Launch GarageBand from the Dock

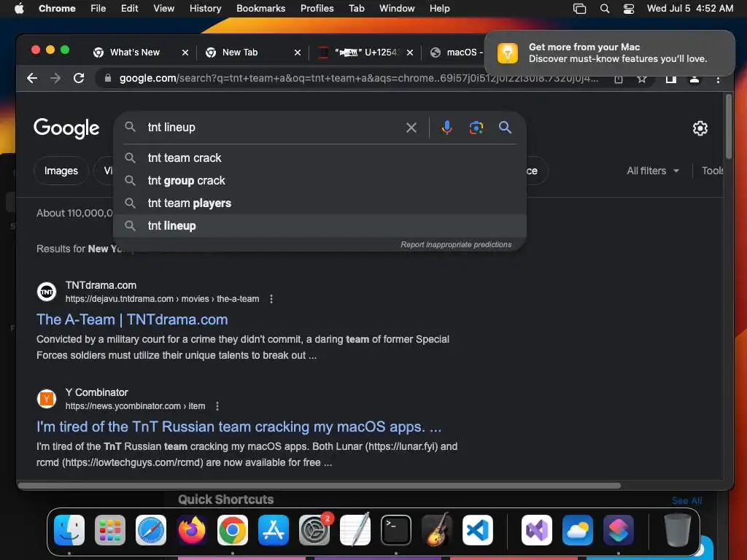click(x=437, y=529)
